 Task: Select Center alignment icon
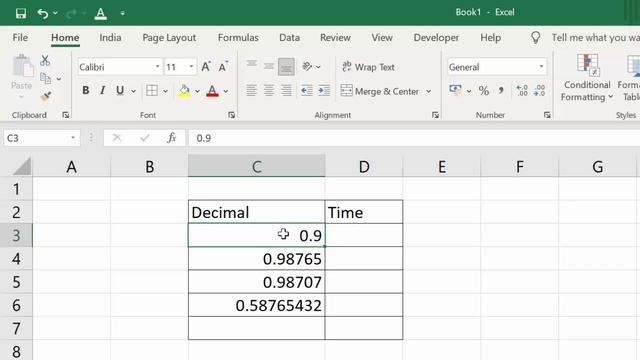coord(269,90)
